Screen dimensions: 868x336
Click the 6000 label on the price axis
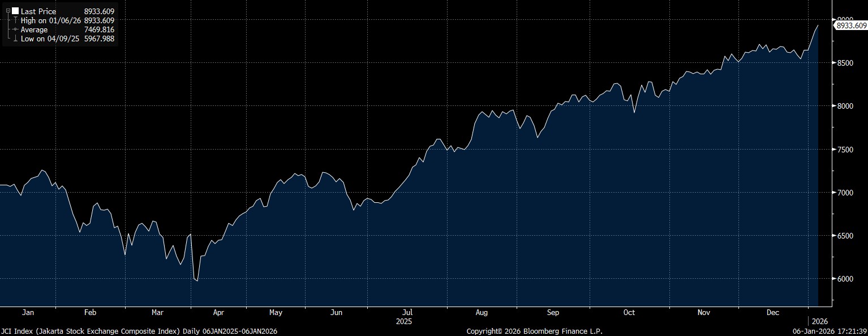[x=844, y=279]
